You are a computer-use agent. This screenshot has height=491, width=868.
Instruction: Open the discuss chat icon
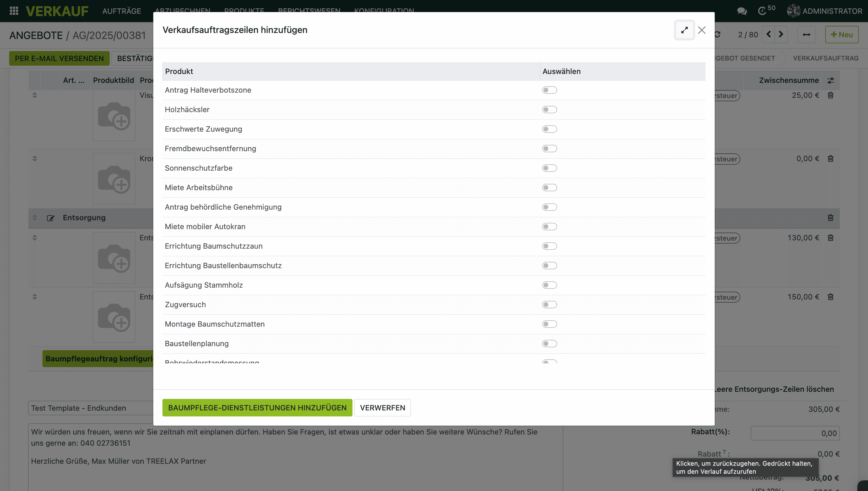pyautogui.click(x=742, y=11)
